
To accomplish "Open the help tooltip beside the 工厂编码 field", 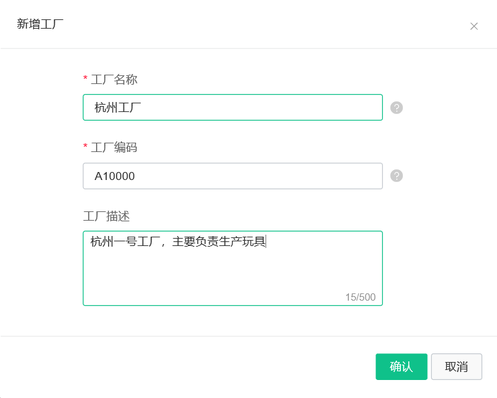I will coord(396,176).
